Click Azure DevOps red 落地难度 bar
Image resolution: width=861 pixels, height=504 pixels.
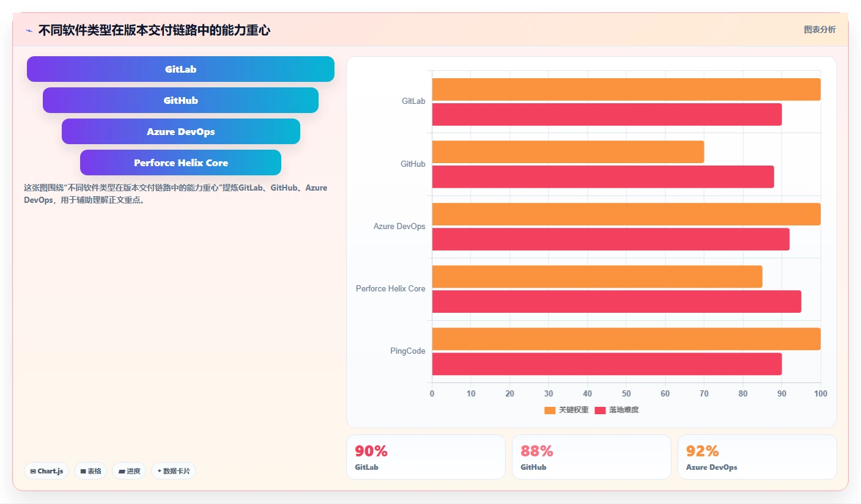pyautogui.click(x=611, y=239)
